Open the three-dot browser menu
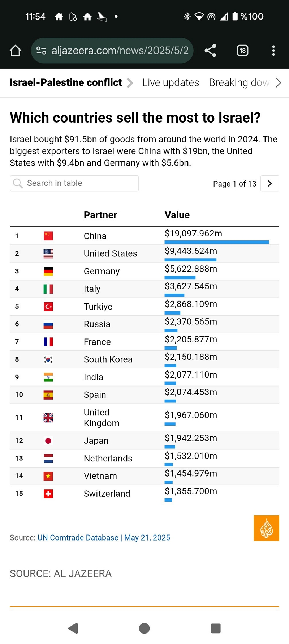Image resolution: width=289 pixels, height=644 pixels. point(273,51)
